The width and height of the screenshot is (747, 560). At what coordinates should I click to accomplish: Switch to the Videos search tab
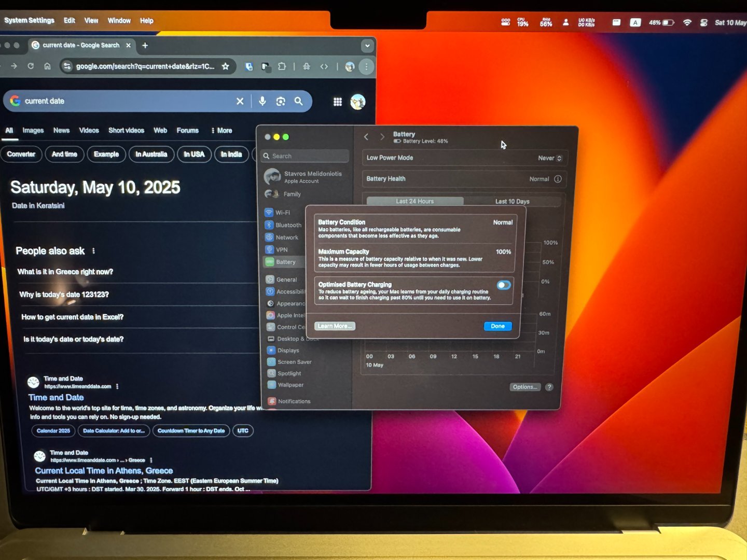point(89,131)
